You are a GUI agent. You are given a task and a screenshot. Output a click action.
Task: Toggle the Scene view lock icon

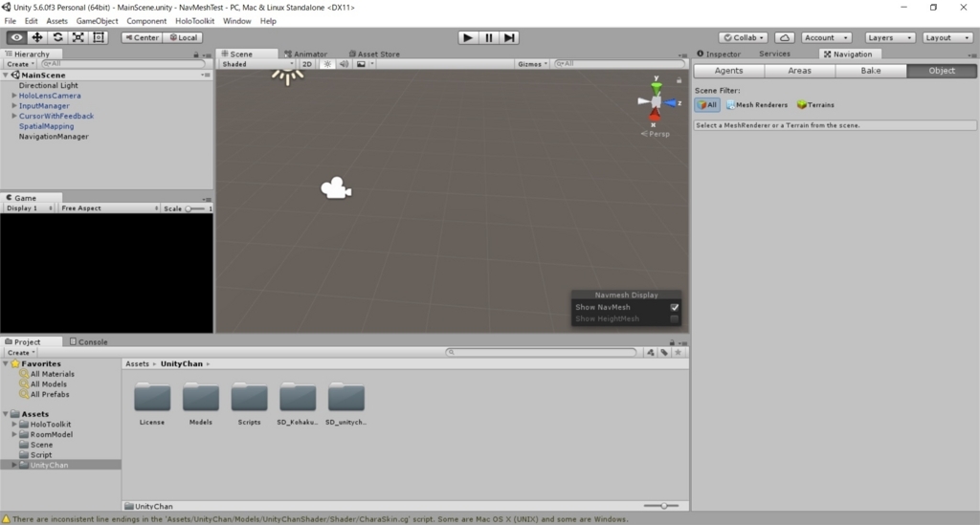679,80
